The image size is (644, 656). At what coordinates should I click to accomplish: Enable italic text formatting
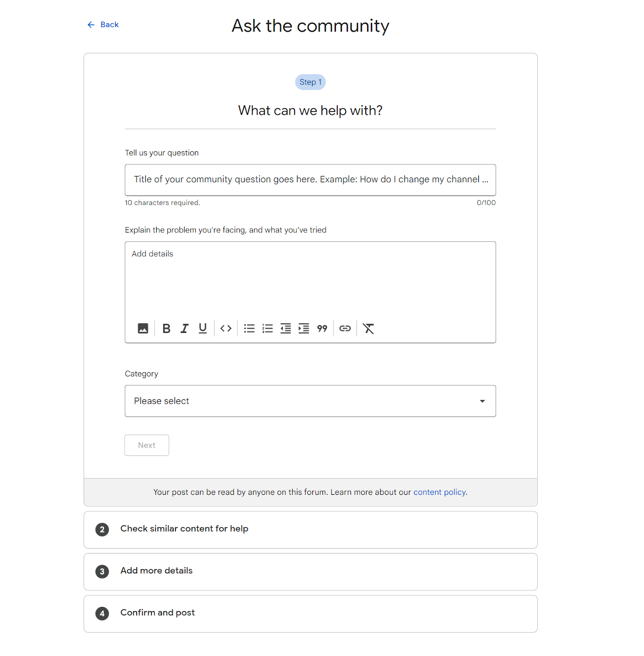pyautogui.click(x=185, y=328)
